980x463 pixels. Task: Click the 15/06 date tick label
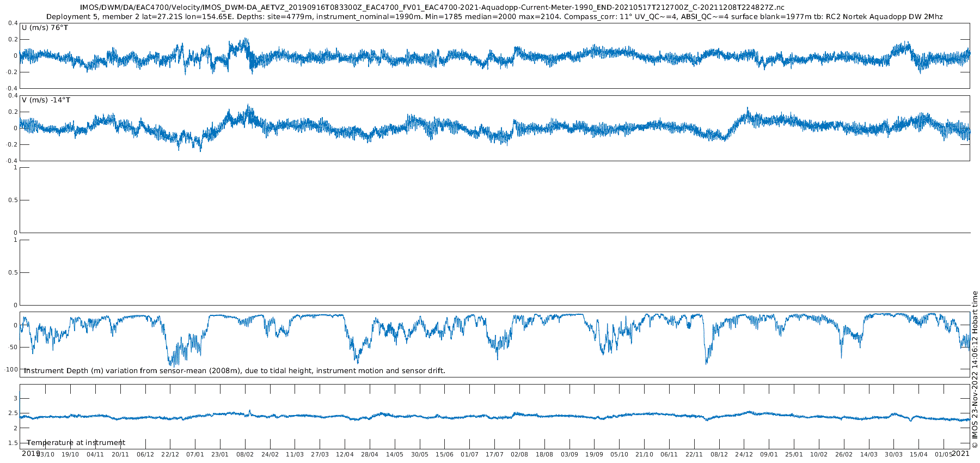tap(445, 454)
